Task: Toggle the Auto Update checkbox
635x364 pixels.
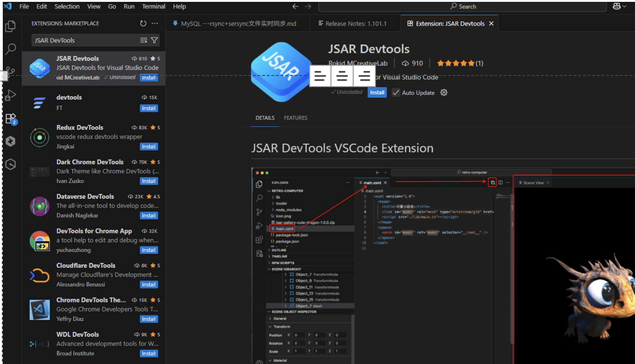Action: 396,93
